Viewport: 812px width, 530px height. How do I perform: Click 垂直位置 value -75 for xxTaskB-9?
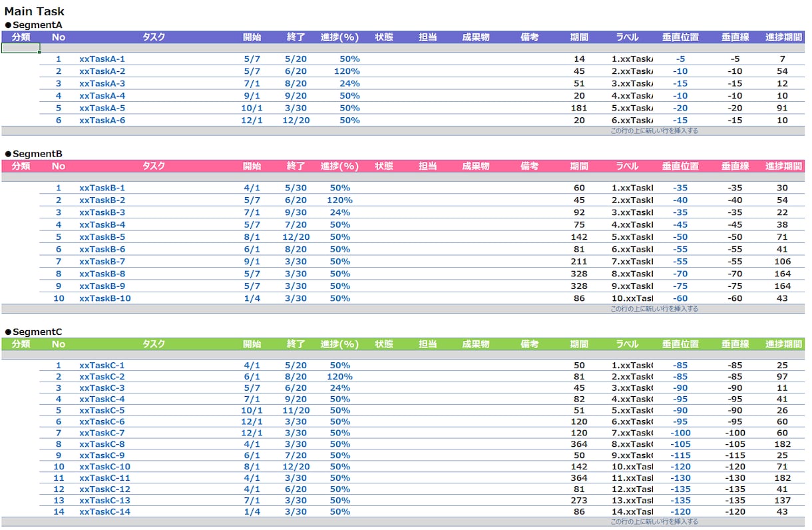point(680,286)
